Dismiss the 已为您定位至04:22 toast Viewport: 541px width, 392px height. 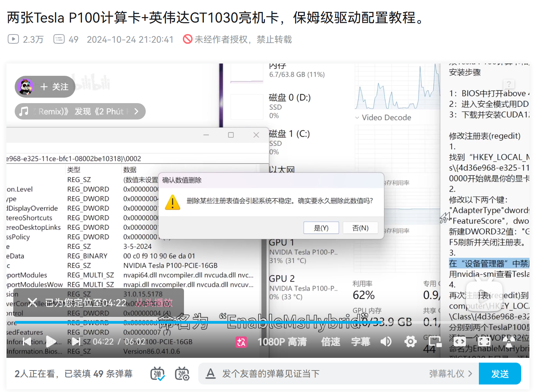coord(32,302)
